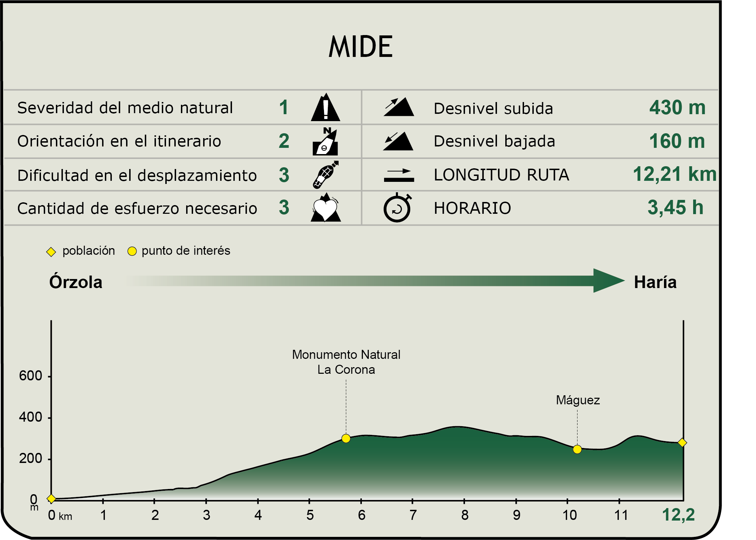Click the 4 km axis label

[258, 515]
